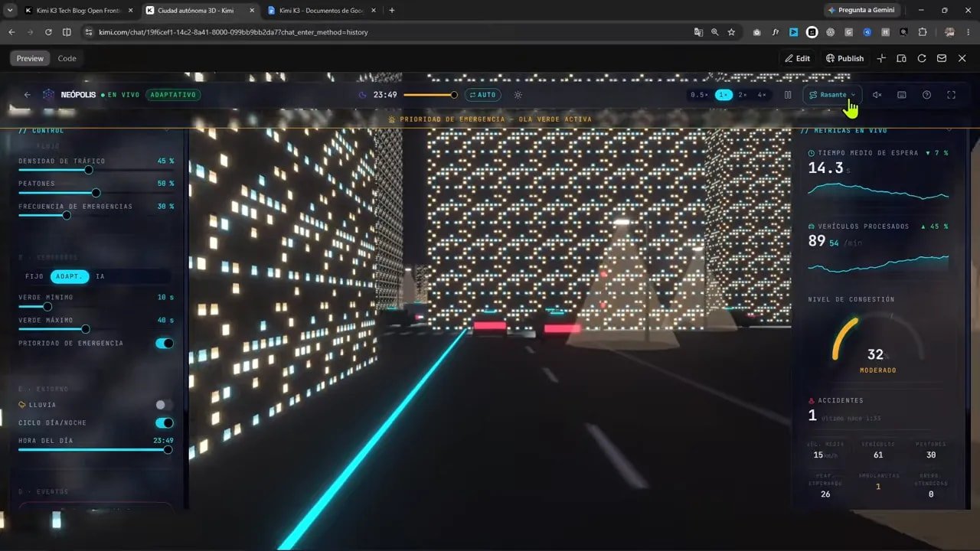Select Adapt. traffic light mode
Image resolution: width=980 pixels, height=551 pixels.
70,276
